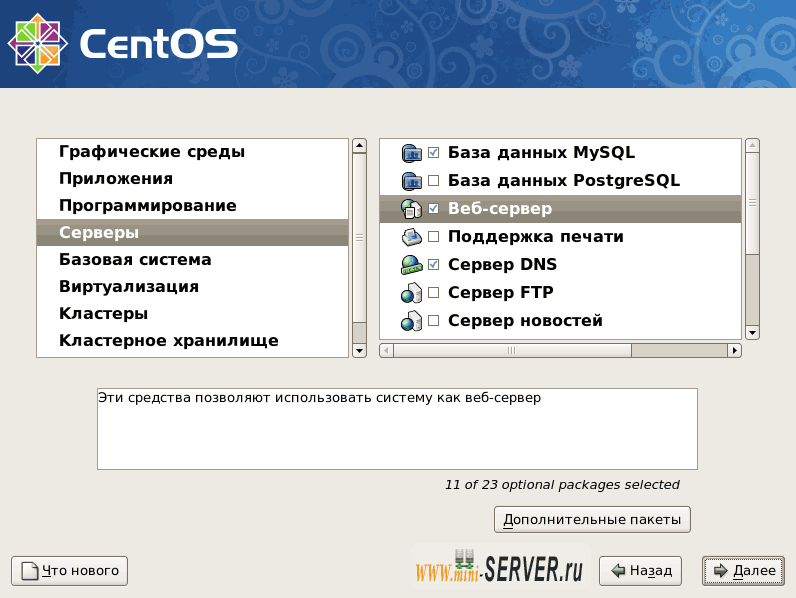Click the optional packages selected status text
Screen dimensions: 796x598
coord(562,485)
